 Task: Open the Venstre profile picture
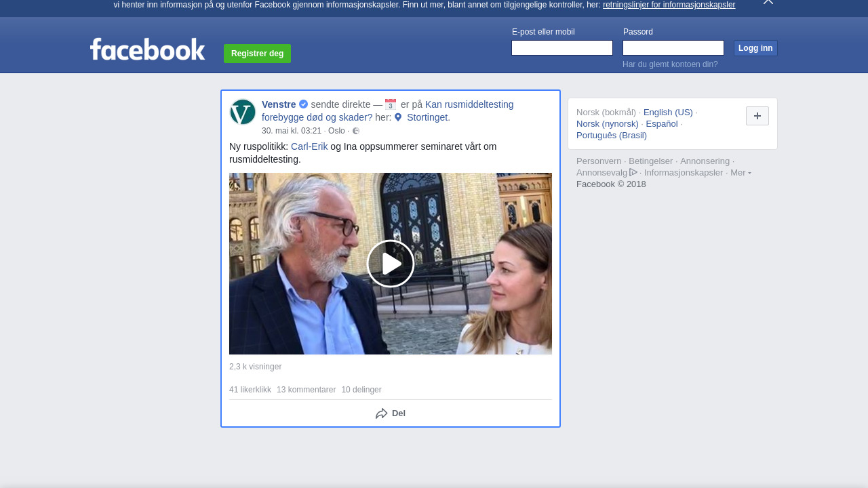coord(243,112)
